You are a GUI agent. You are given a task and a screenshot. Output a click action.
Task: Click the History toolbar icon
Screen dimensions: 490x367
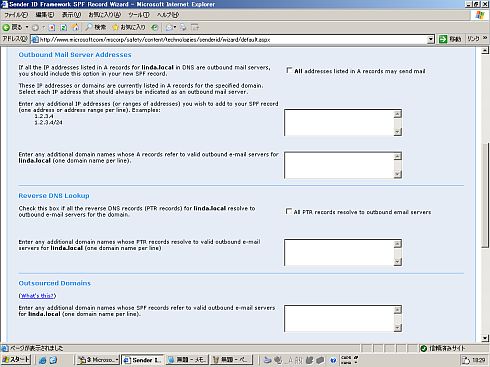tap(154, 28)
